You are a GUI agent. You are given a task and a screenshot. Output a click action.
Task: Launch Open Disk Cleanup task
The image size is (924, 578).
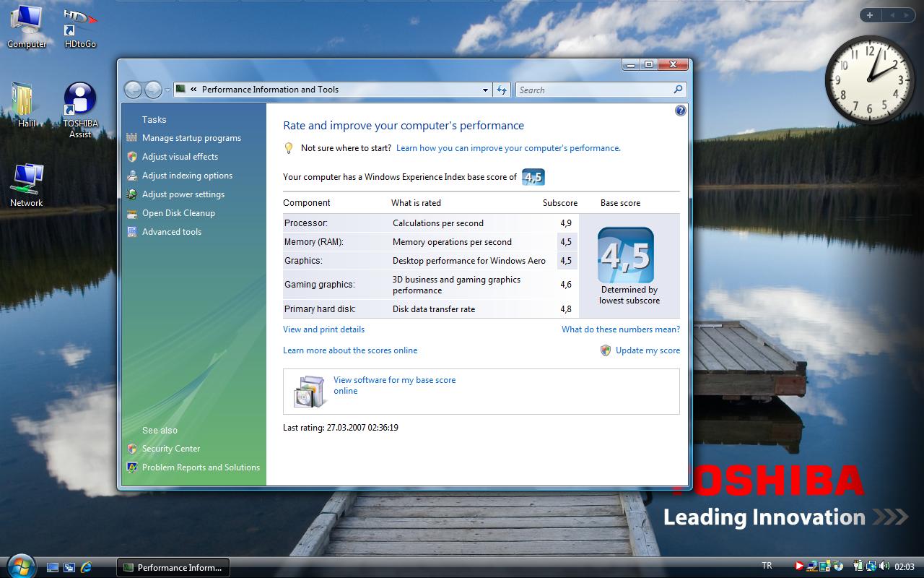(x=178, y=213)
